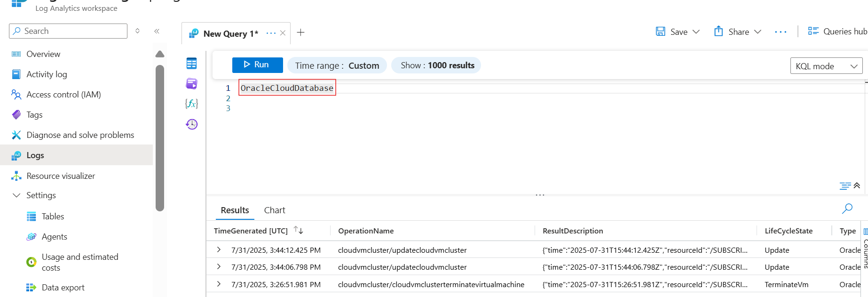868x297 pixels.
Task: Expand the first result row at 3:44:12.425 PM
Action: (x=219, y=250)
